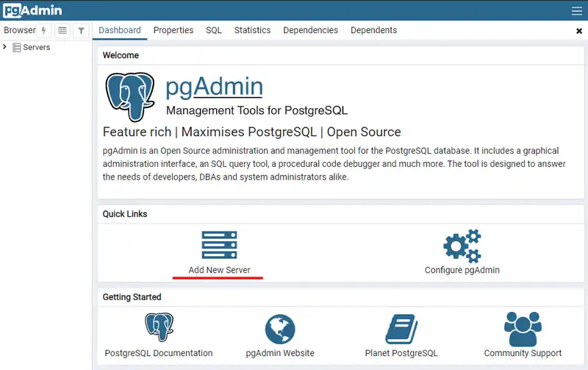588x370 pixels.
Task: Click the Filtered Rows funnel icon
Action: (82, 31)
